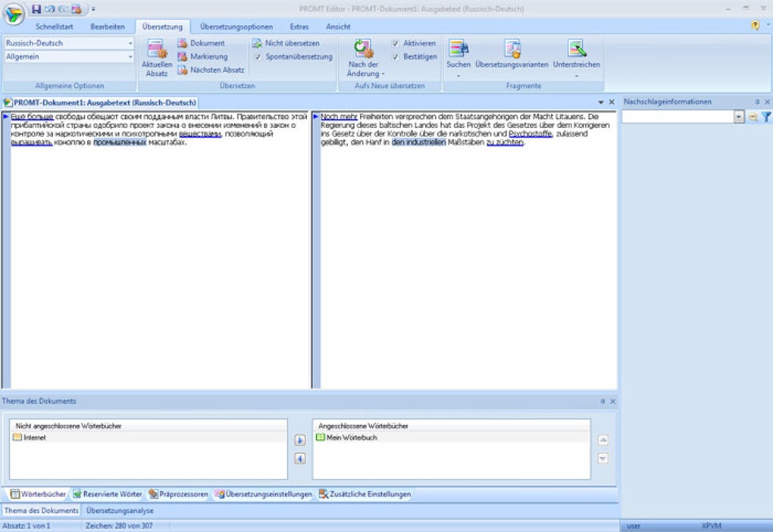Select the Mein Wörterbuch dictionary entry
The height and width of the screenshot is (532, 773).
451,437
